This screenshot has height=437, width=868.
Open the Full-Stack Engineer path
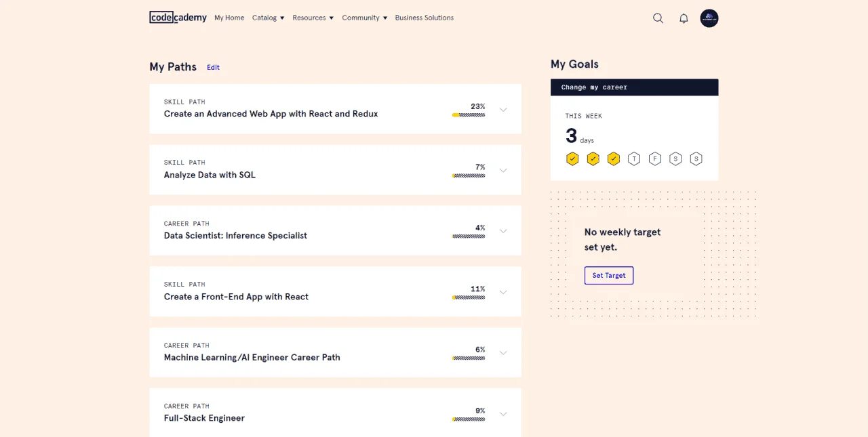(204, 418)
